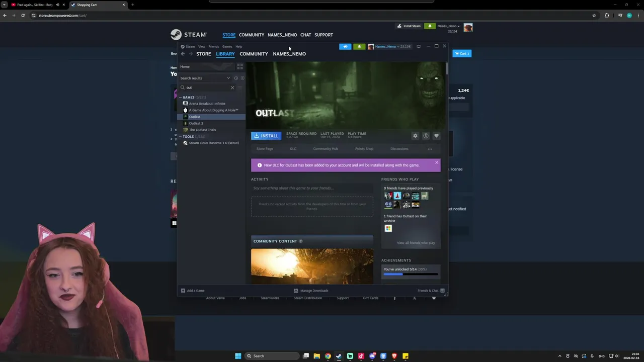Open Outlast manage settings gear
The width and height of the screenshot is (644, 362).
[415, 136]
